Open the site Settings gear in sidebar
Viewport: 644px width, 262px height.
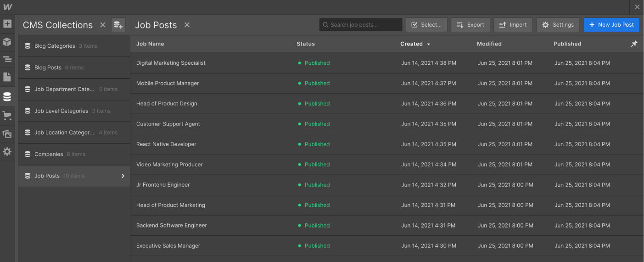pyautogui.click(x=7, y=151)
